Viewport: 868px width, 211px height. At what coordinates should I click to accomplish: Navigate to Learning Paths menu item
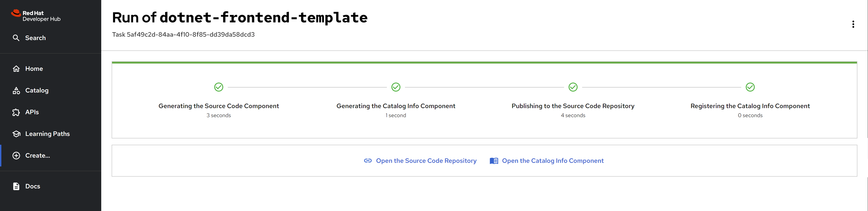[x=47, y=134]
